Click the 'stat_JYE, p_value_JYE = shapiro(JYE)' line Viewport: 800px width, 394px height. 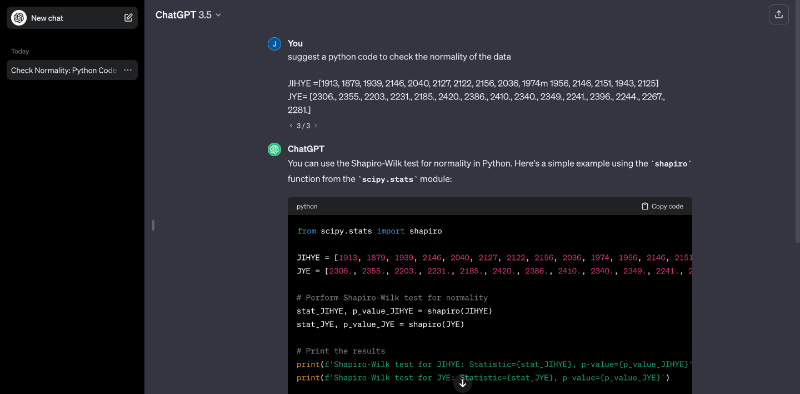click(x=381, y=324)
